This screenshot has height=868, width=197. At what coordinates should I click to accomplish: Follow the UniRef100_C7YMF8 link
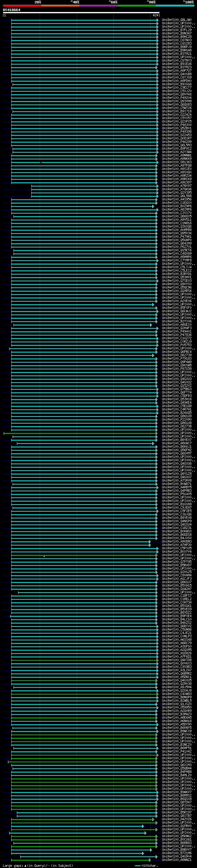177,260
